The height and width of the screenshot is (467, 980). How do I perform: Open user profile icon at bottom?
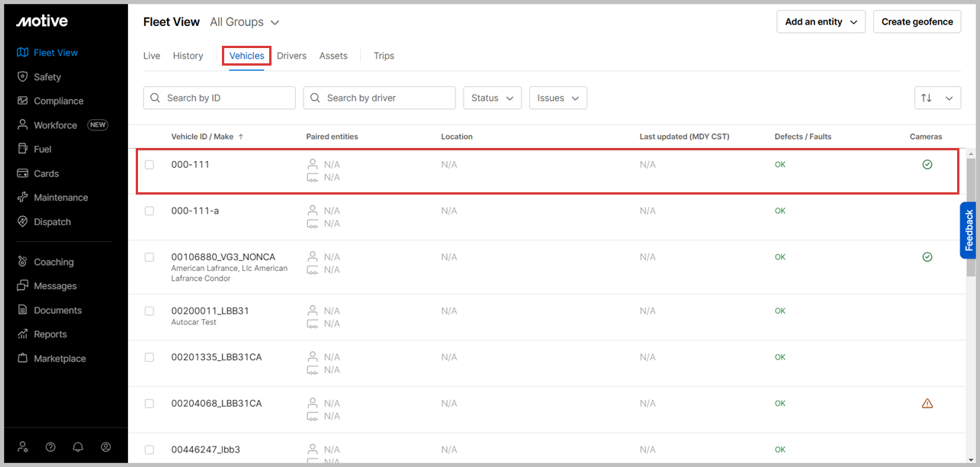106,447
